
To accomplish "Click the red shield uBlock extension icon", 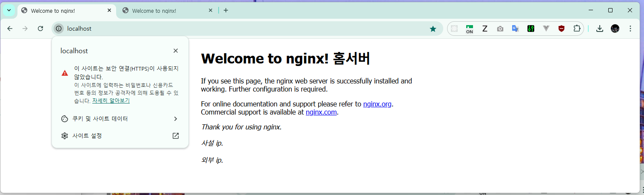I will [561, 29].
